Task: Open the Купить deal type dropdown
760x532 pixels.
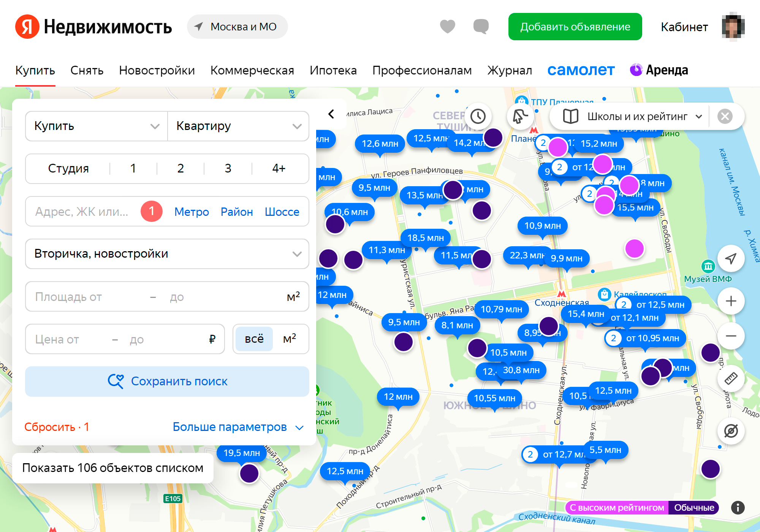Action: click(x=97, y=126)
